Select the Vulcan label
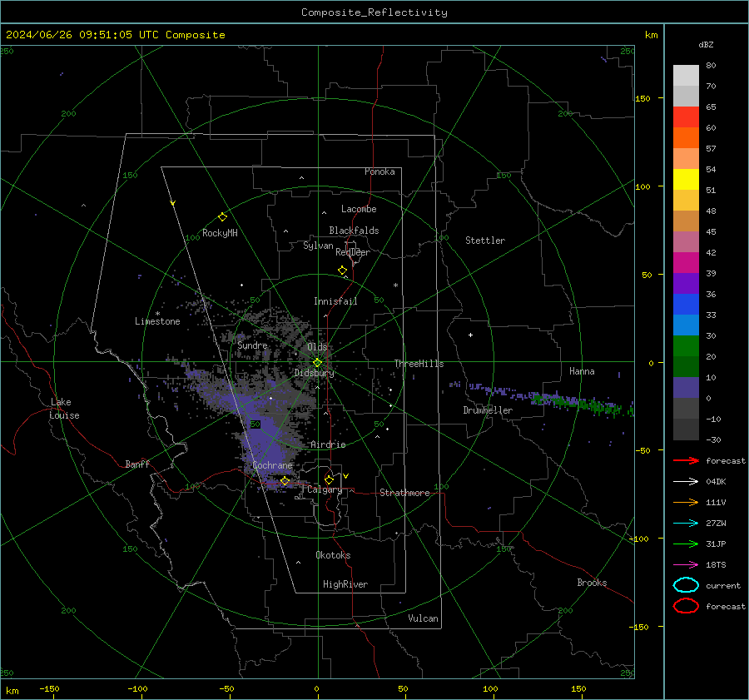 click(x=423, y=618)
